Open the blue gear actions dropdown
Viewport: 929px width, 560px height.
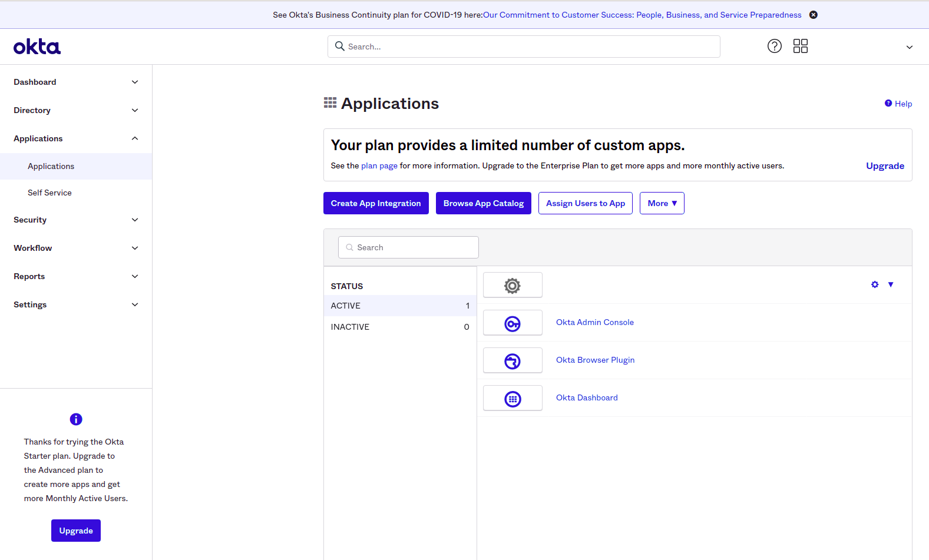pos(882,284)
